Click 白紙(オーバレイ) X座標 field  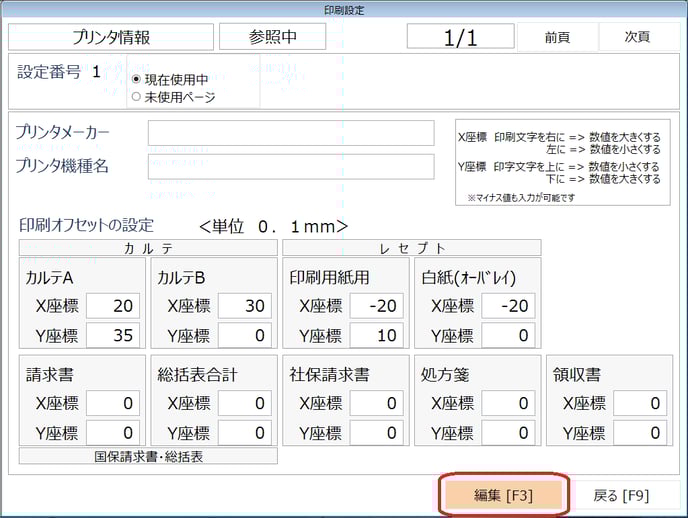[x=507, y=306]
